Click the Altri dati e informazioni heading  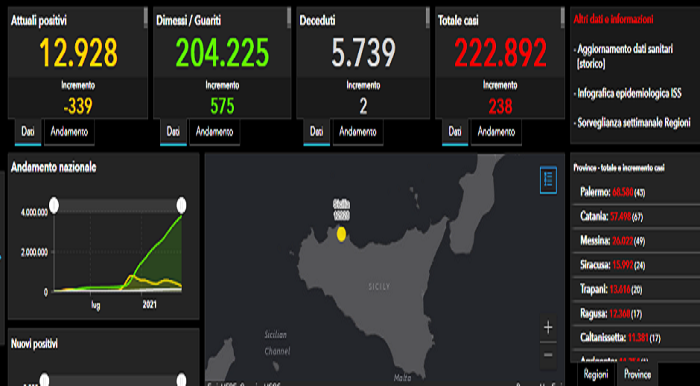click(613, 20)
